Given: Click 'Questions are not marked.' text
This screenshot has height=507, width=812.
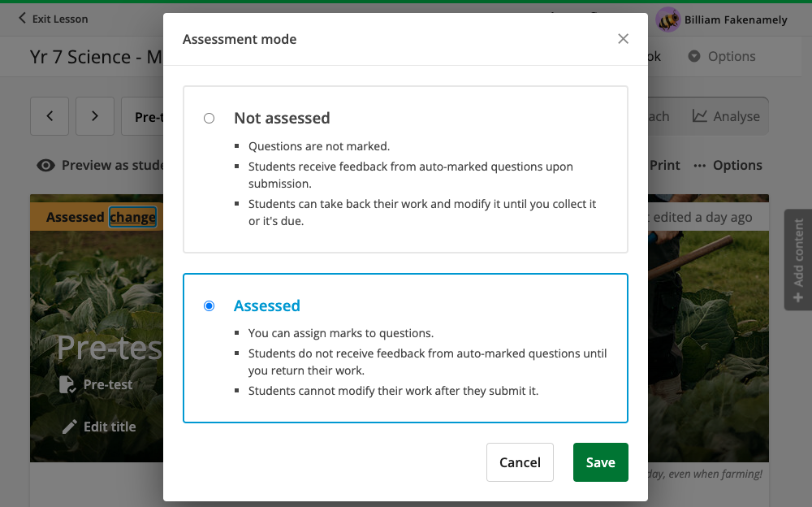Looking at the screenshot, I should coord(319,146).
